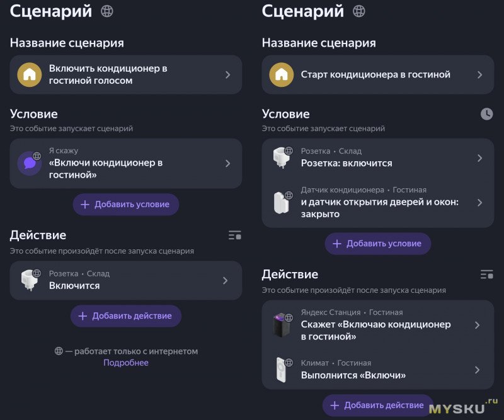Click the globe icon next to right Сценарий title
Image resolution: width=504 pixels, height=420 pixels.
(358, 11)
